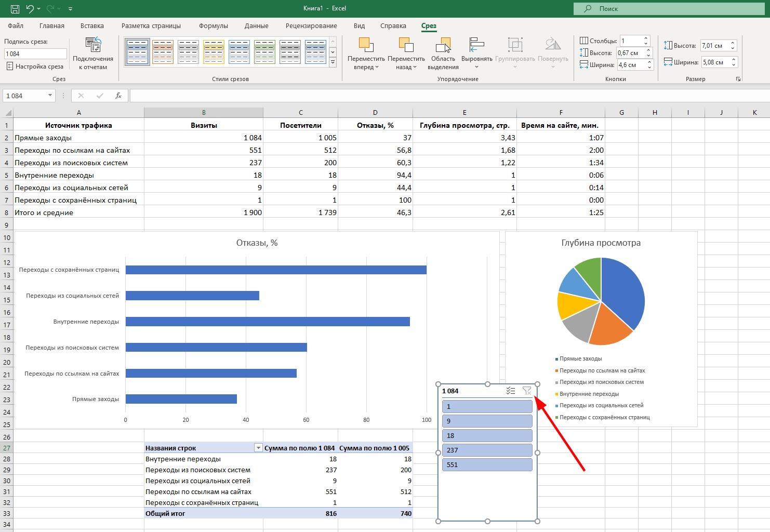Select the yellow slicer style
Viewport: 770px width, 532px height.
214,51
